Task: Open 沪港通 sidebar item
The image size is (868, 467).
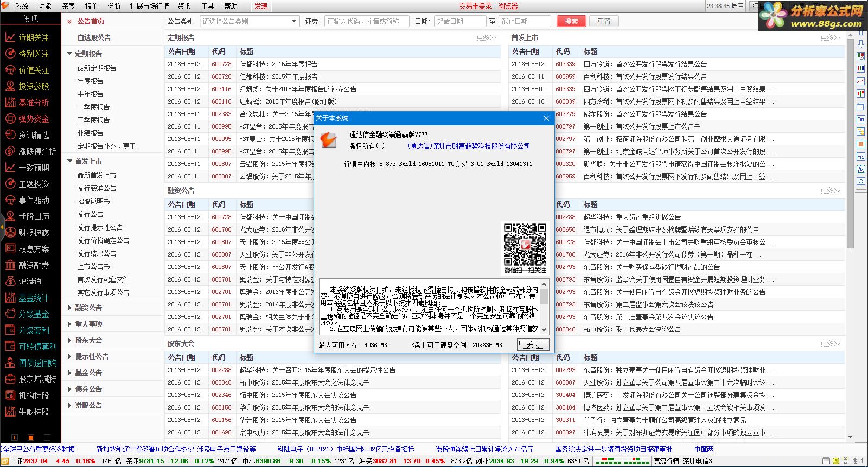Action: pos(30,282)
